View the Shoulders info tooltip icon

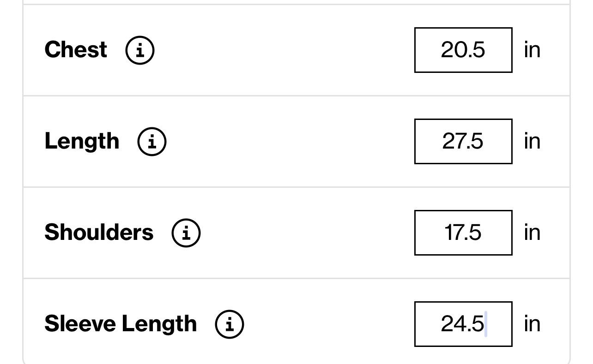tap(186, 233)
